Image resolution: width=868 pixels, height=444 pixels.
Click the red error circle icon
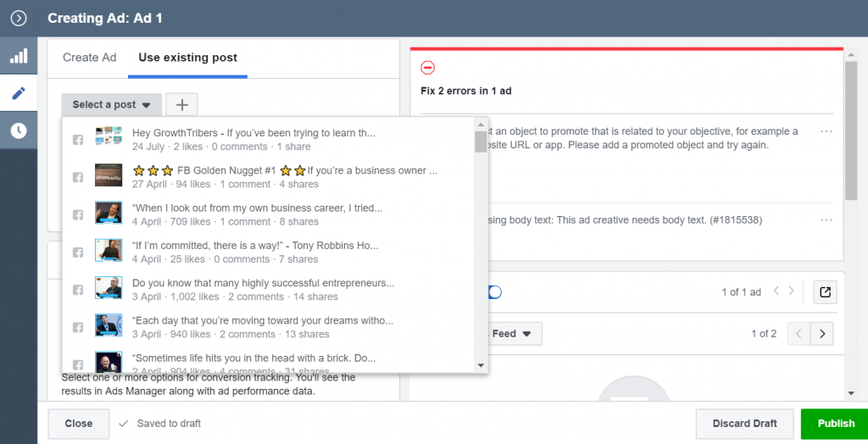coord(428,68)
